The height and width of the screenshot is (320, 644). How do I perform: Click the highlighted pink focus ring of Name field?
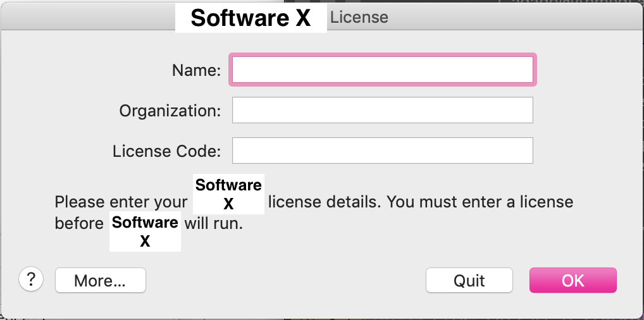(382, 54)
